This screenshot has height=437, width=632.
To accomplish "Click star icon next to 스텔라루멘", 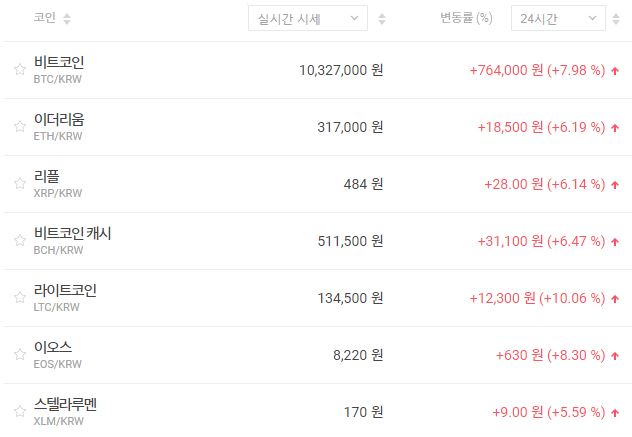I will [x=19, y=412].
